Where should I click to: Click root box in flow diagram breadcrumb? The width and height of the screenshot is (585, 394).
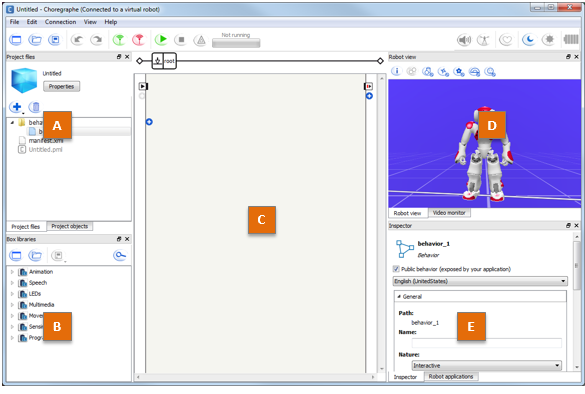point(164,61)
